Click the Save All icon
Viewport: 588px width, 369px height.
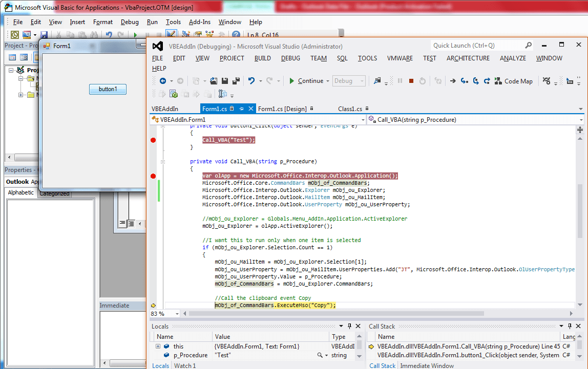[x=236, y=81]
